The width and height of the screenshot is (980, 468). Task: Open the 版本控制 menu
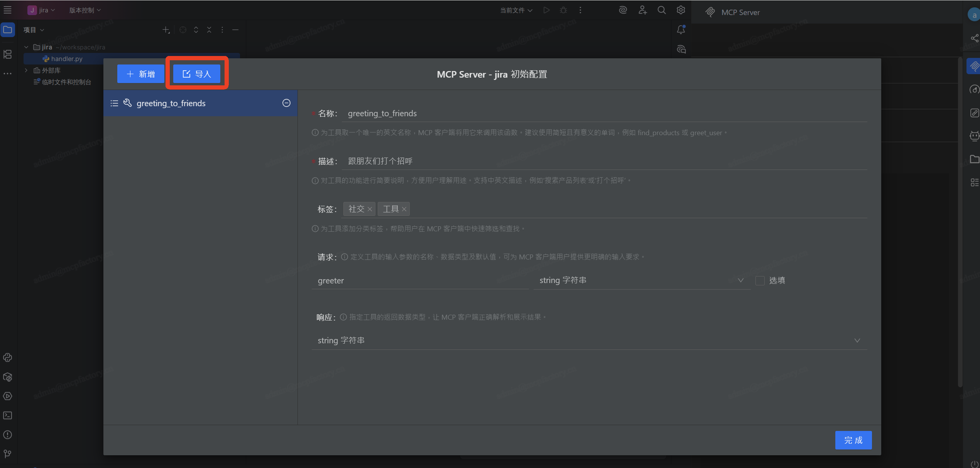pyautogui.click(x=85, y=10)
